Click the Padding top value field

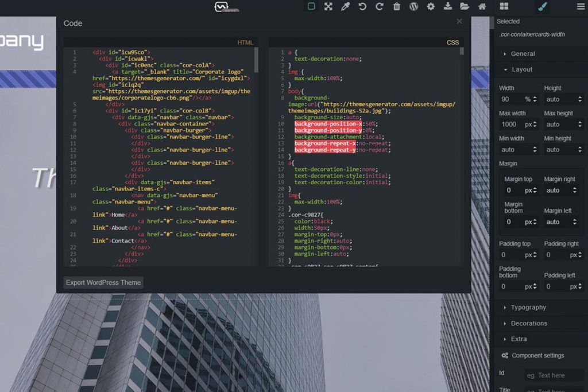point(510,255)
